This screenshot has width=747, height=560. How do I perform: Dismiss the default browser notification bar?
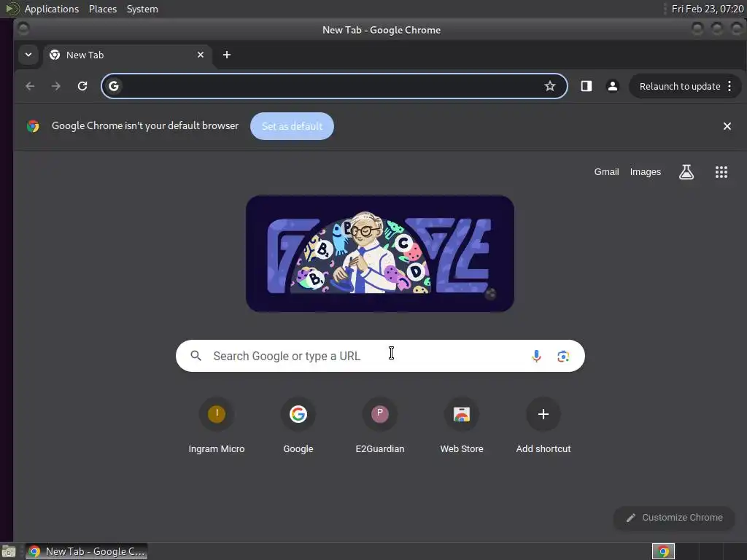(727, 126)
